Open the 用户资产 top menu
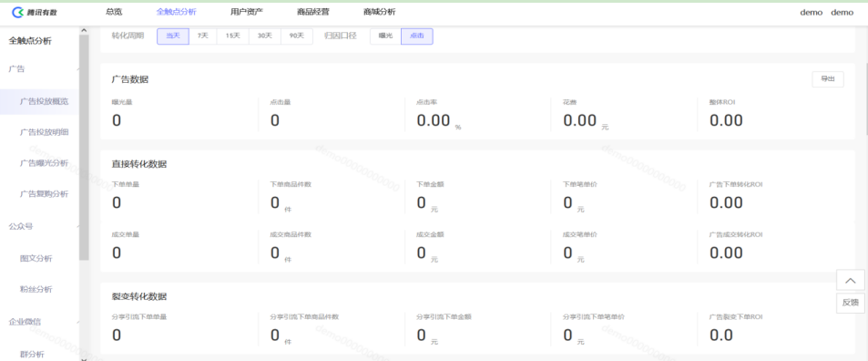This screenshot has height=361, width=868. point(247,12)
